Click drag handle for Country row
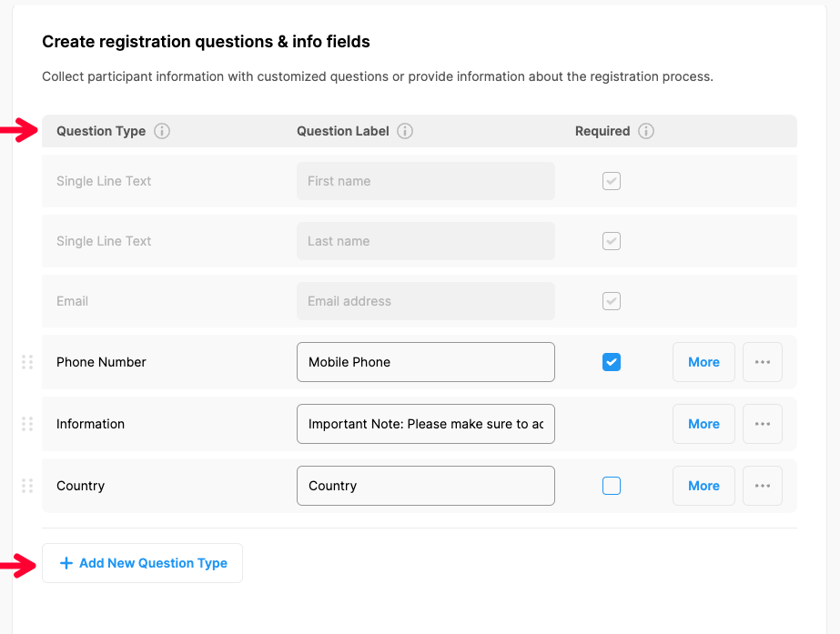This screenshot has height=634, width=840. pos(27,486)
